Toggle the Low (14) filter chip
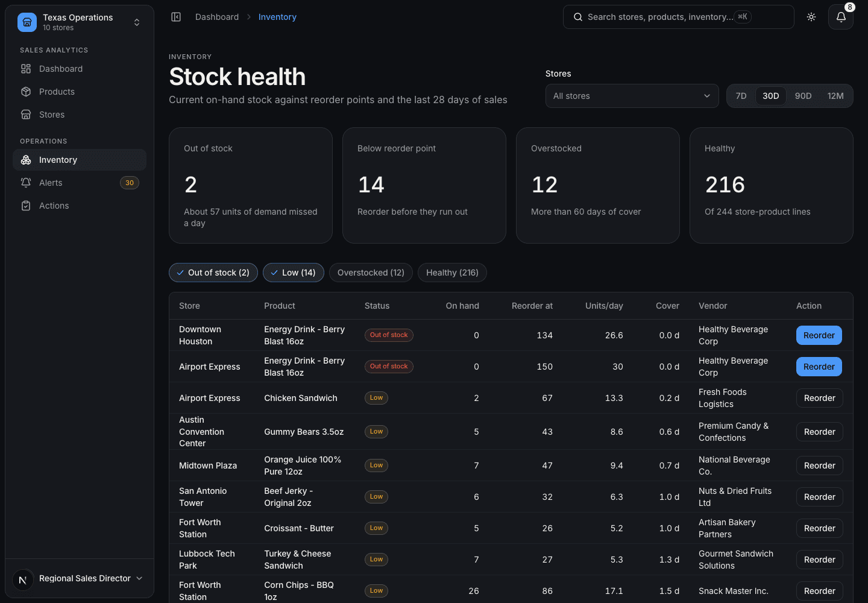 click(294, 273)
